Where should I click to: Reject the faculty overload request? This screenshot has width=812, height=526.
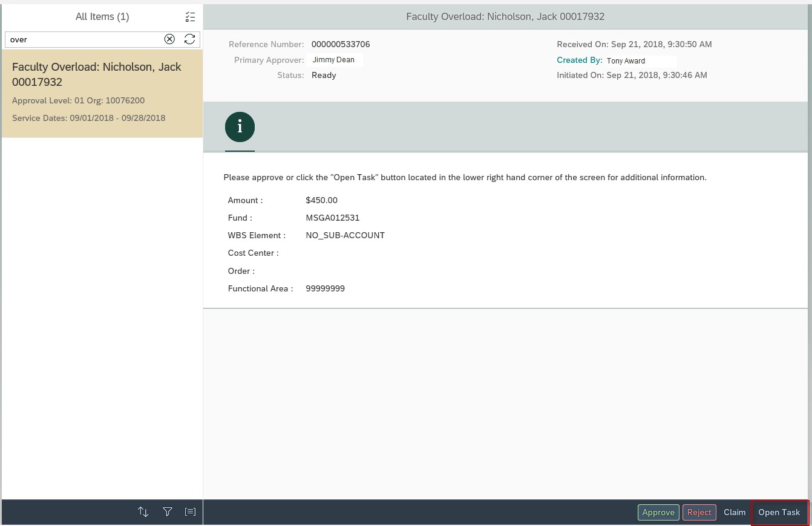[x=699, y=513]
